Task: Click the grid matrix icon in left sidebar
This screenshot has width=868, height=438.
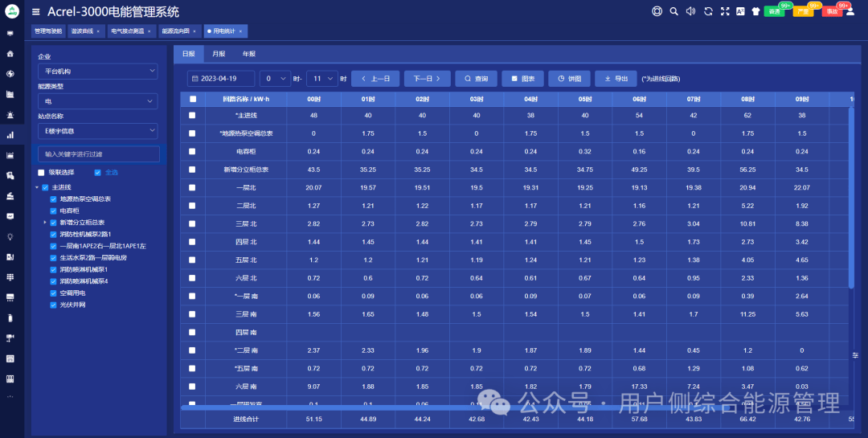Action: tap(10, 277)
